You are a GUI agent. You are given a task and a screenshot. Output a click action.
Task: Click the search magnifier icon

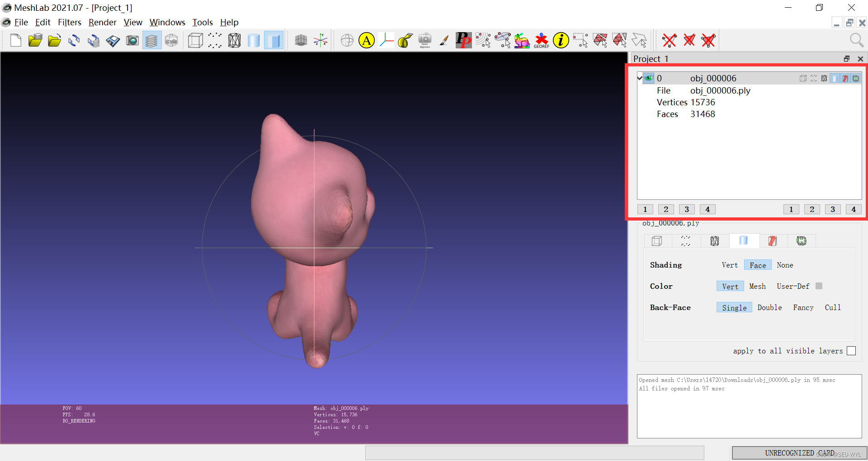[x=856, y=41]
